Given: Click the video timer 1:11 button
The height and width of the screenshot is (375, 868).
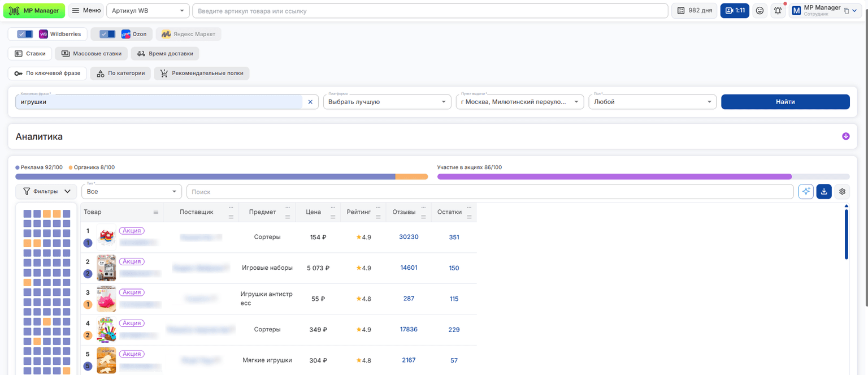Looking at the screenshot, I should point(735,11).
